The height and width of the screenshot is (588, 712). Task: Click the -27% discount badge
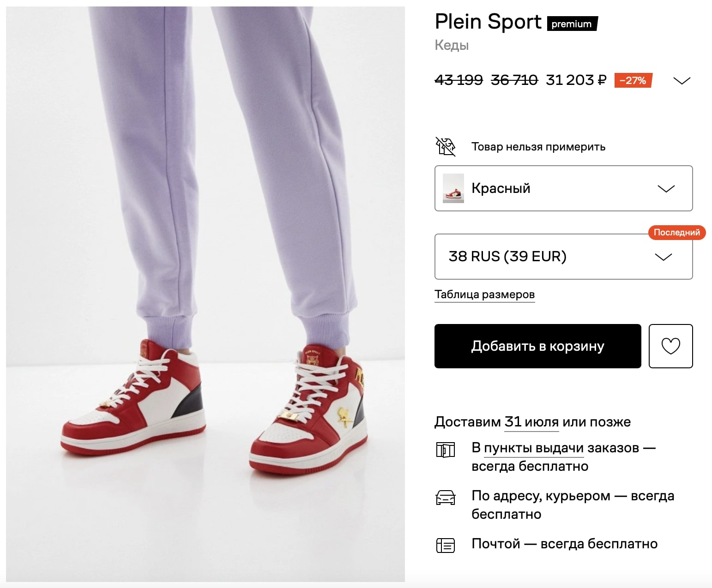click(633, 80)
